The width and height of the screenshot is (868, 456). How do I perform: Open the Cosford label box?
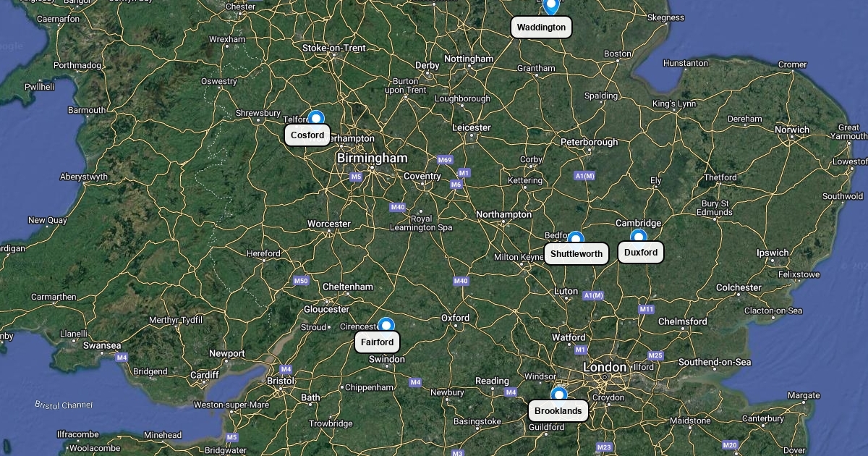307,135
